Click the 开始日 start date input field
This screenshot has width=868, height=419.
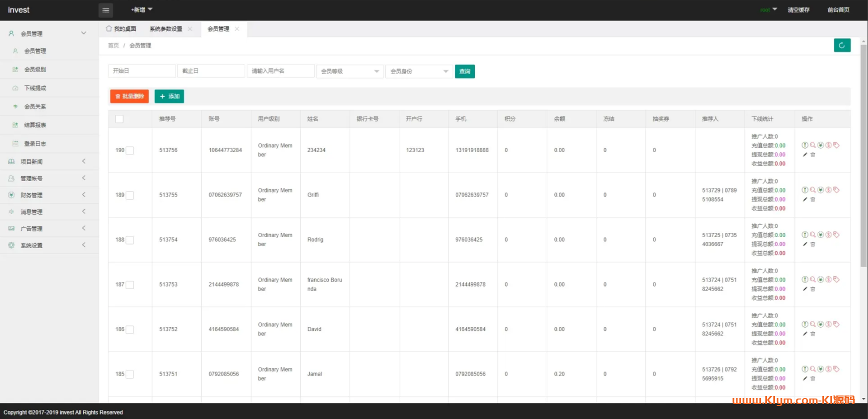142,71
